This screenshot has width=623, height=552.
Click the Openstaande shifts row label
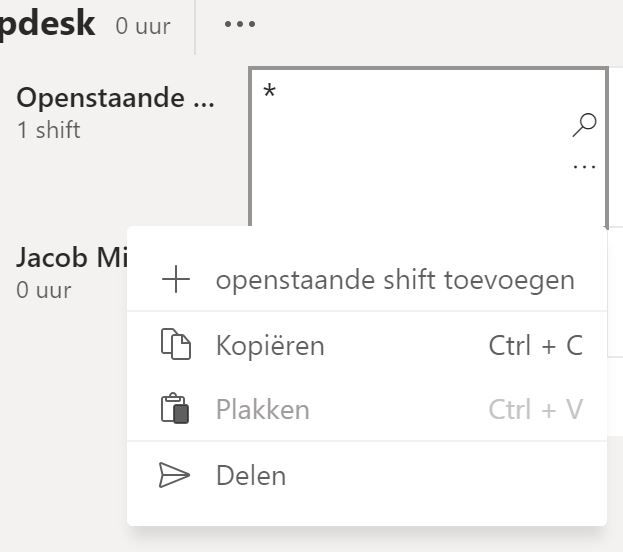coord(116,98)
